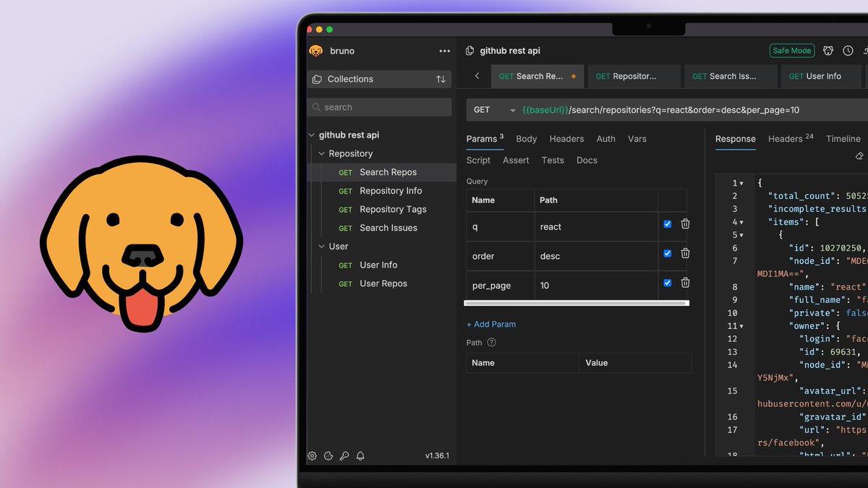Open the Docs tab
Screen dimensions: 868x488
click(x=587, y=160)
